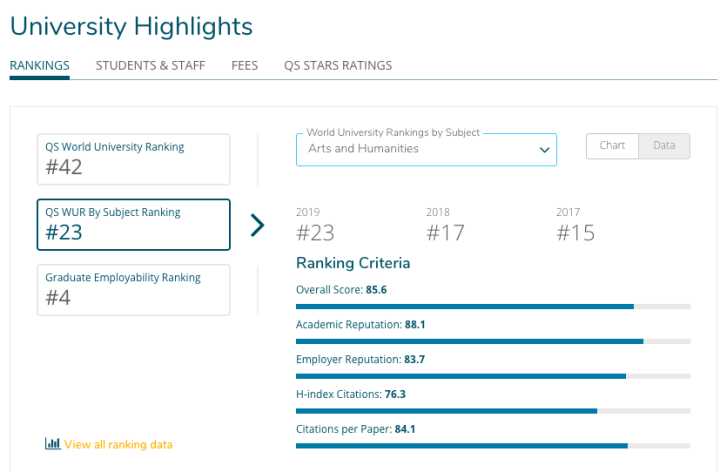Click the 2018 ranking #17
The image size is (720, 472).
(x=445, y=232)
